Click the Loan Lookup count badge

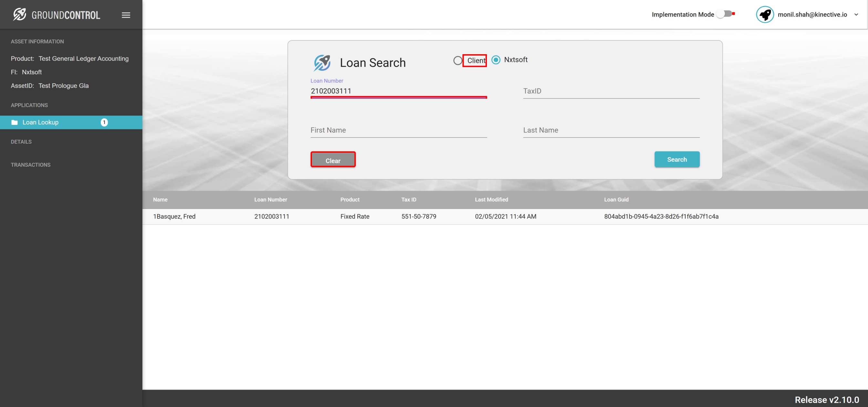coord(104,122)
